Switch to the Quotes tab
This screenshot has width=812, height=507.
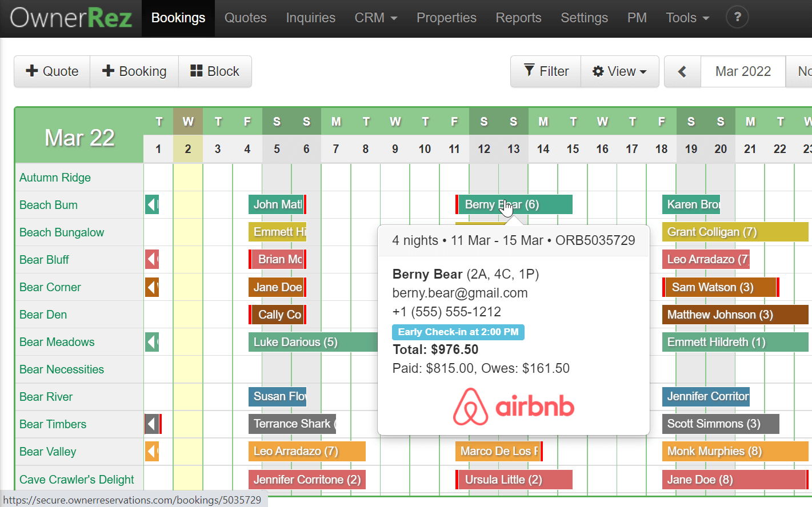[245, 18]
